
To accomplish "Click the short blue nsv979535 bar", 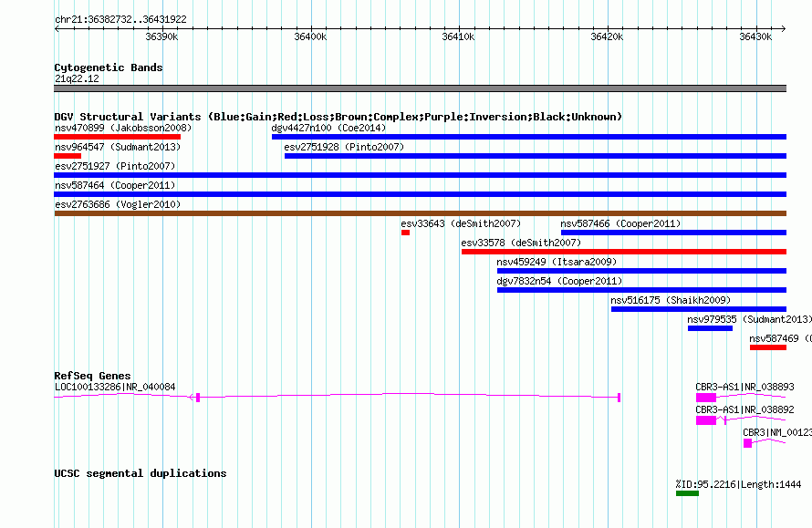I will point(710,328).
